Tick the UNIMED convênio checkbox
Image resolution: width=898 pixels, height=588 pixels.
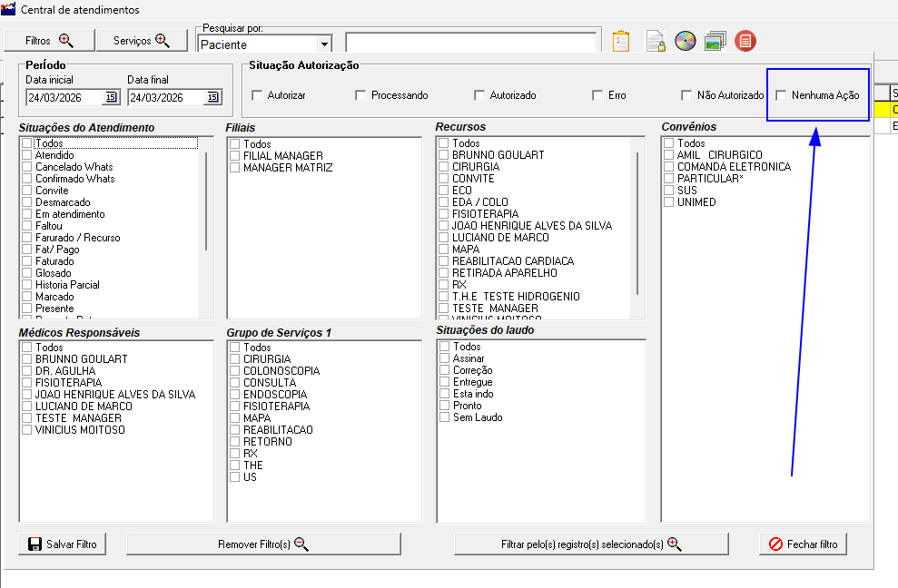(x=669, y=202)
